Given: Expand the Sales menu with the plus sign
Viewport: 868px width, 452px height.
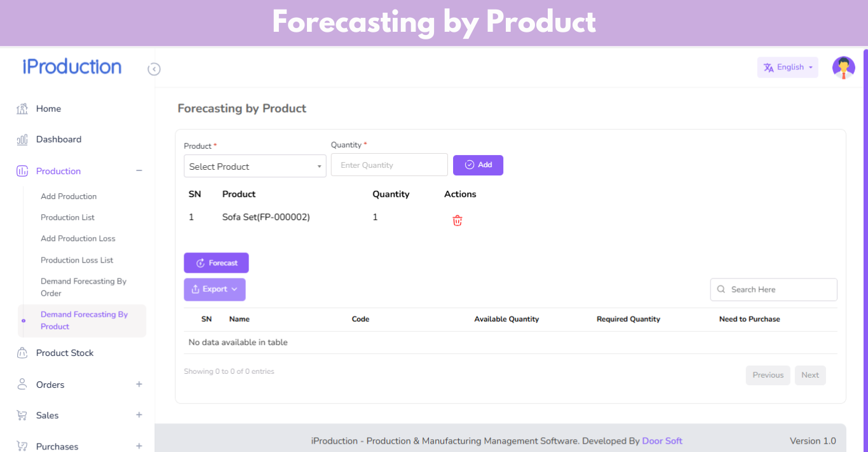Looking at the screenshot, I should pos(139,415).
